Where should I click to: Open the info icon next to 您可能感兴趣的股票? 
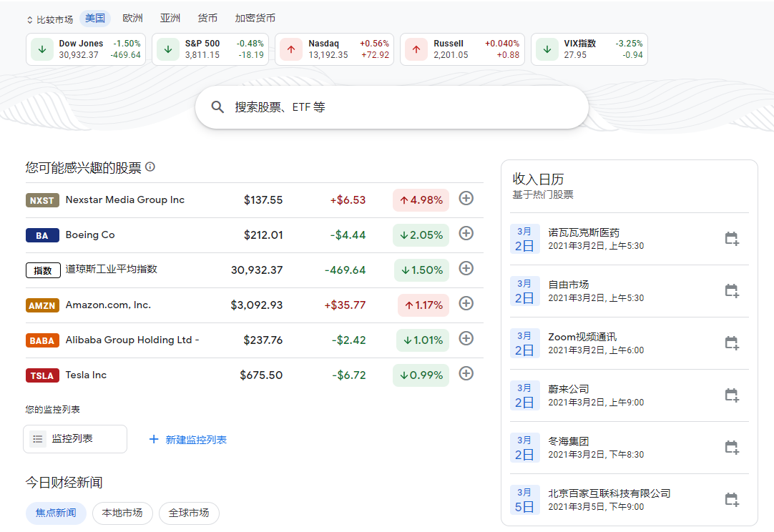pyautogui.click(x=150, y=166)
